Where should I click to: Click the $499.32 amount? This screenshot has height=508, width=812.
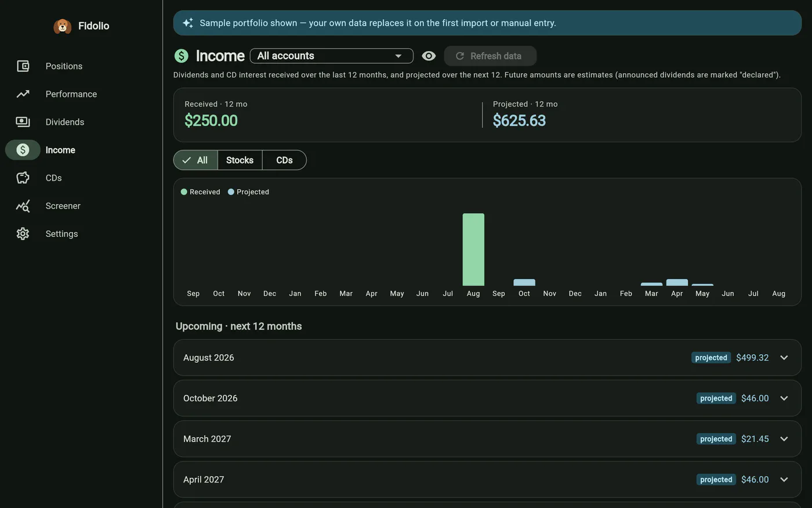point(752,358)
